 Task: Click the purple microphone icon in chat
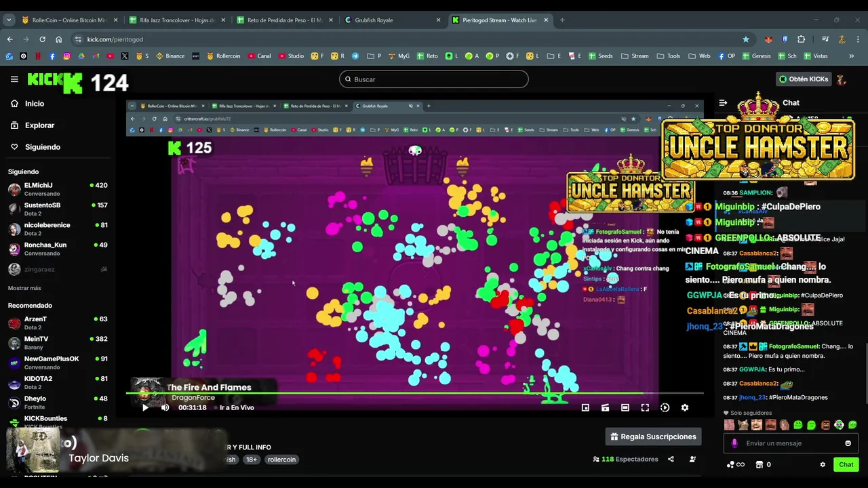734,443
